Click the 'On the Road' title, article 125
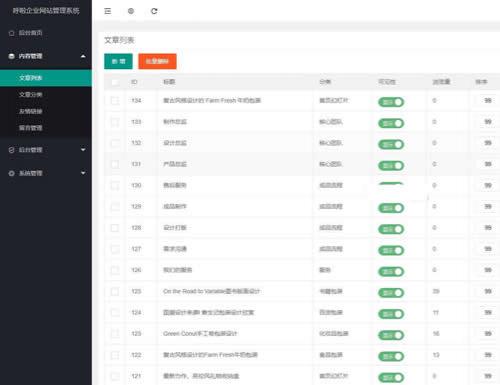This screenshot has height=385, width=500. click(211, 291)
